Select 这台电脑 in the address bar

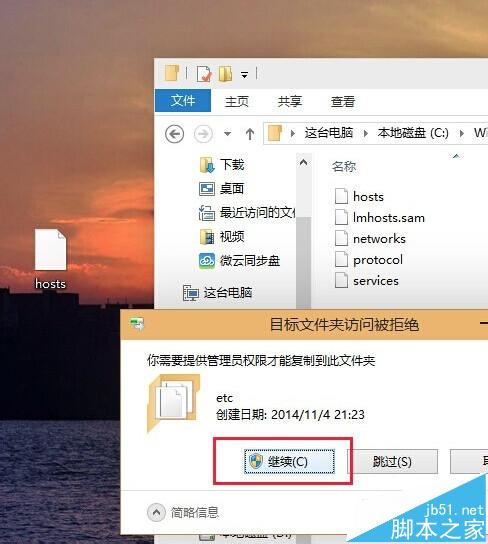pyautogui.click(x=329, y=133)
